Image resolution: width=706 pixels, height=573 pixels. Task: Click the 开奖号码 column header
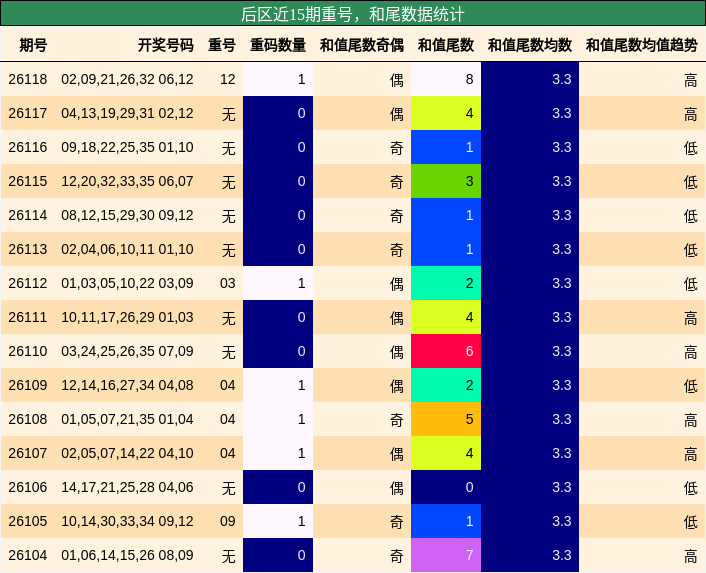point(166,45)
